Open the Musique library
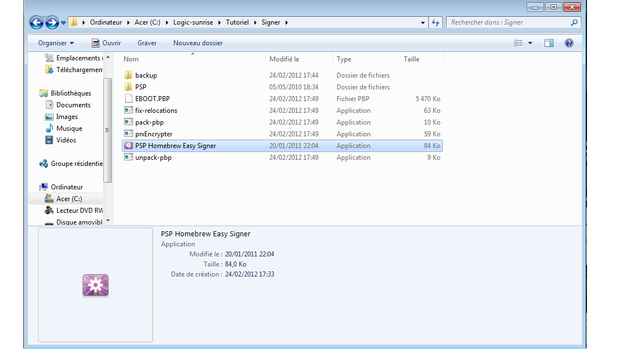This screenshot has height=362, width=644. tap(64, 128)
